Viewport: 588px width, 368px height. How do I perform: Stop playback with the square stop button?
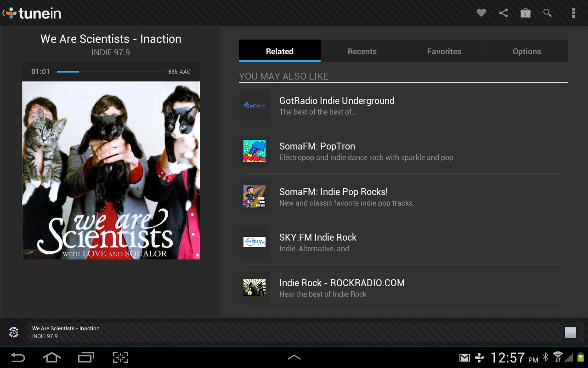[x=571, y=333]
